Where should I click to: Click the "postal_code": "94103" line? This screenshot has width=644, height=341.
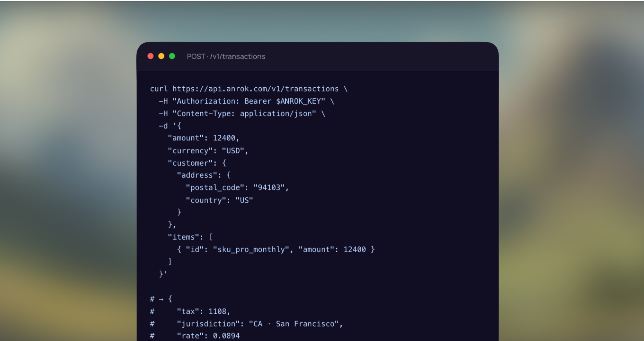coord(237,187)
